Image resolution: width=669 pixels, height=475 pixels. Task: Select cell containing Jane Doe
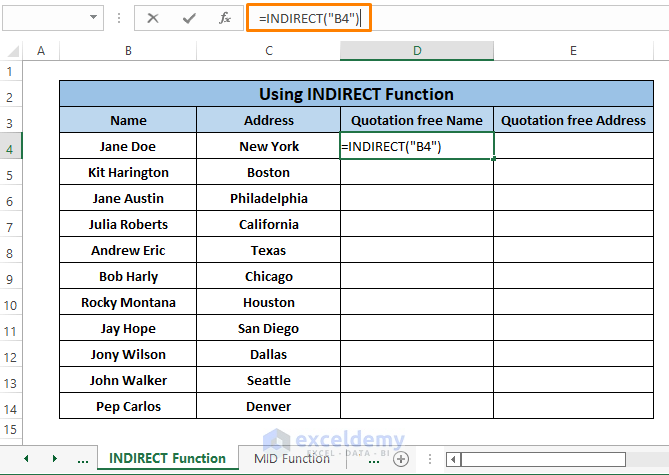tap(128, 147)
